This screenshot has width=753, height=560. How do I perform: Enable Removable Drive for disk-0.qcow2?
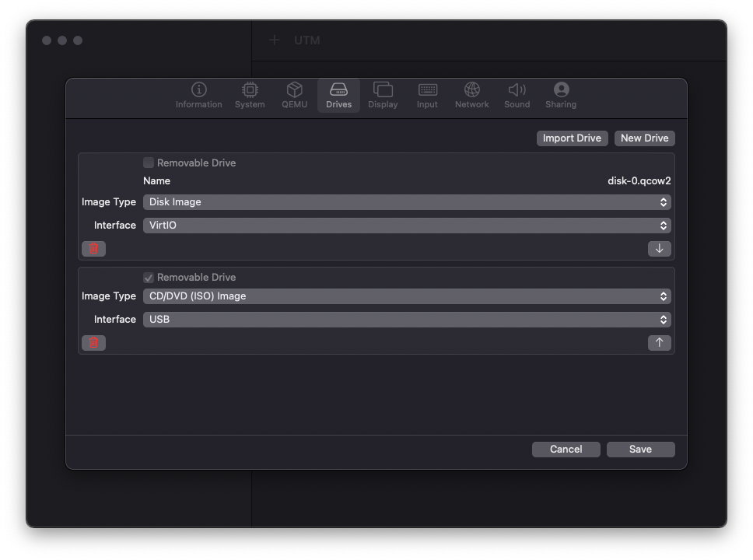click(149, 163)
